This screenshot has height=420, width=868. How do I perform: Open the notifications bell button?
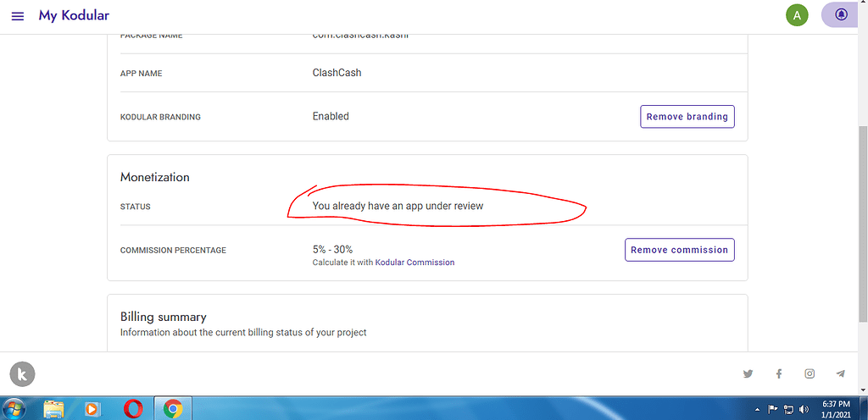point(842,15)
